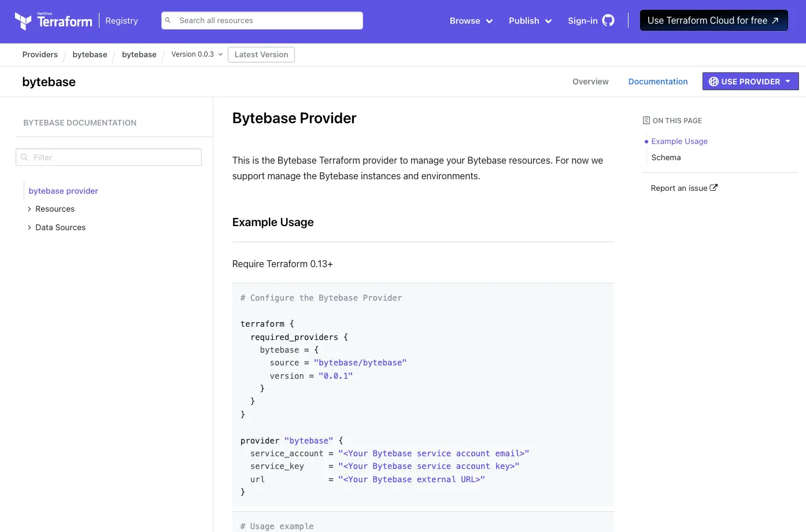This screenshot has width=806, height=532.
Task: Jump to Schema section link
Action: [665, 157]
